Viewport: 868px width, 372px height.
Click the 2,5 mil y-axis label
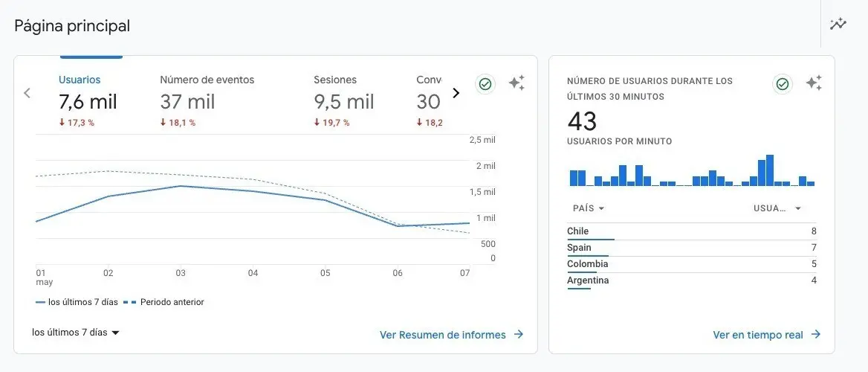point(482,140)
